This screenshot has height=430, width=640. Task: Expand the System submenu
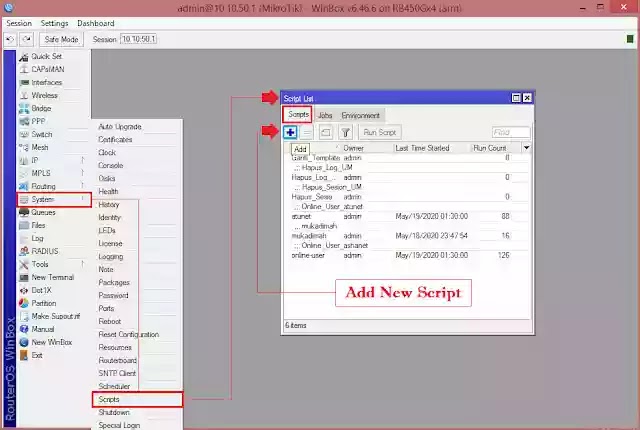pos(54,199)
